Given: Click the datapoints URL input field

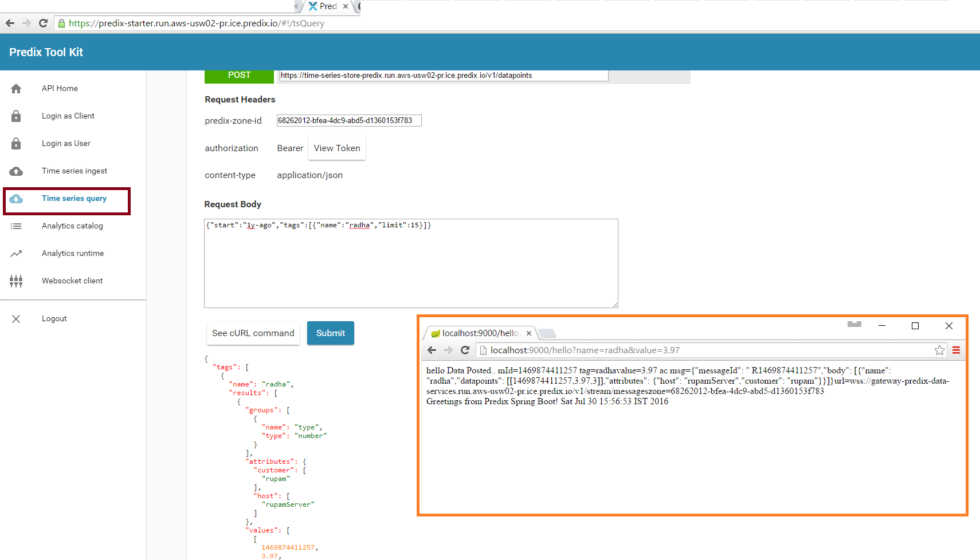Looking at the screenshot, I should click(x=444, y=76).
